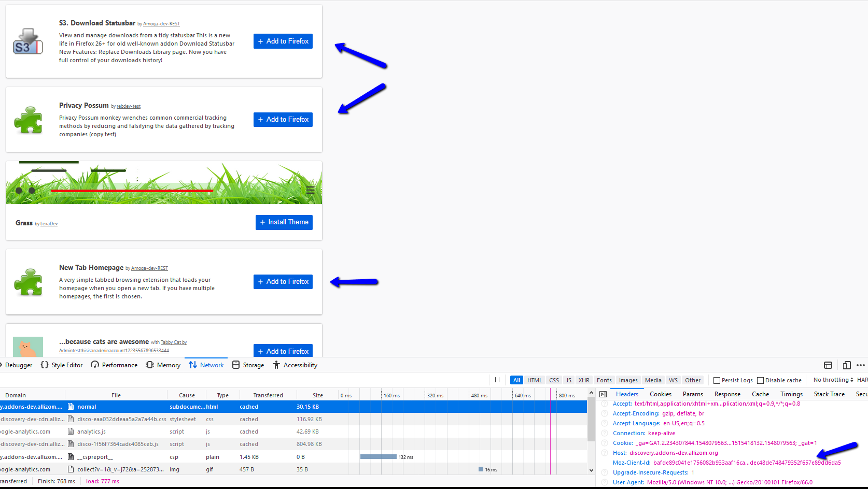Add New Tab Homepage to Firefox
This screenshot has width=868, height=489.
click(x=283, y=282)
